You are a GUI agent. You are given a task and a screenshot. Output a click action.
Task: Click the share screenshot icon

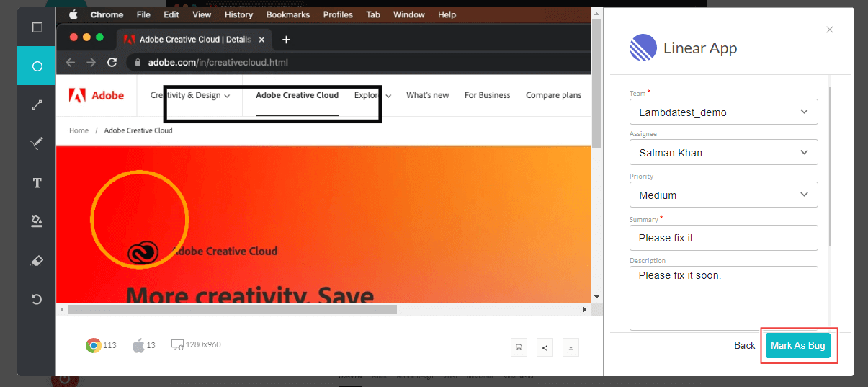click(545, 347)
